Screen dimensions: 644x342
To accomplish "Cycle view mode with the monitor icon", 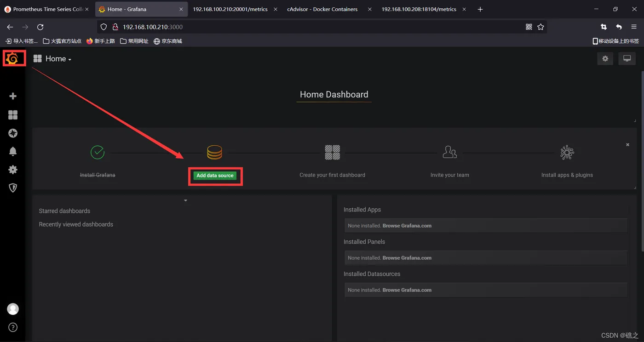I will pyautogui.click(x=627, y=58).
